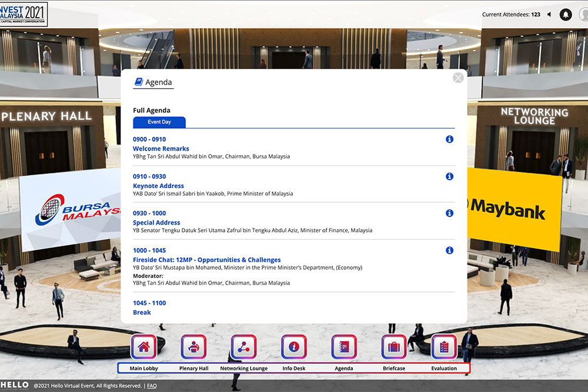Open the Networking Lounge icon
588x392 pixels.
[x=244, y=347]
